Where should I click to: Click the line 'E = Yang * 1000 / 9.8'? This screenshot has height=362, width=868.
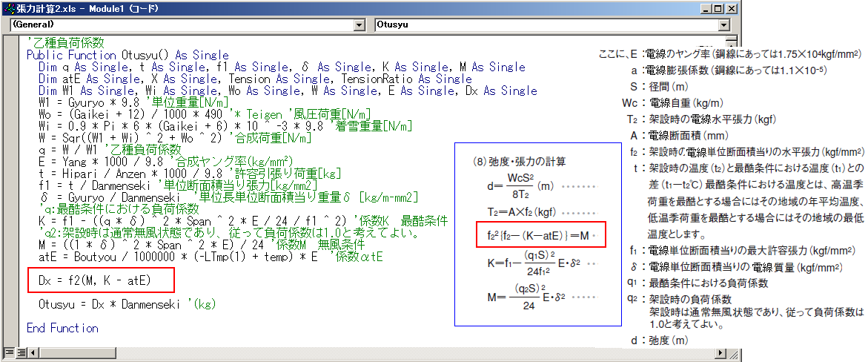pos(166,162)
